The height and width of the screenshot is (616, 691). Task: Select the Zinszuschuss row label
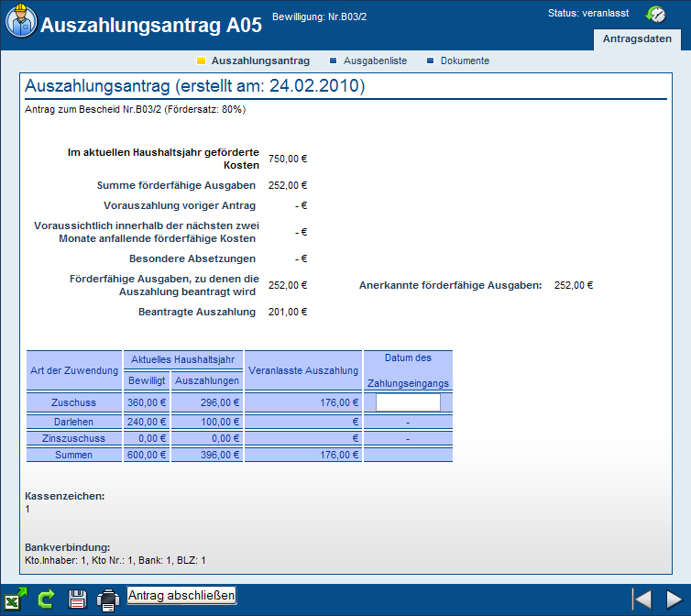coord(73,438)
